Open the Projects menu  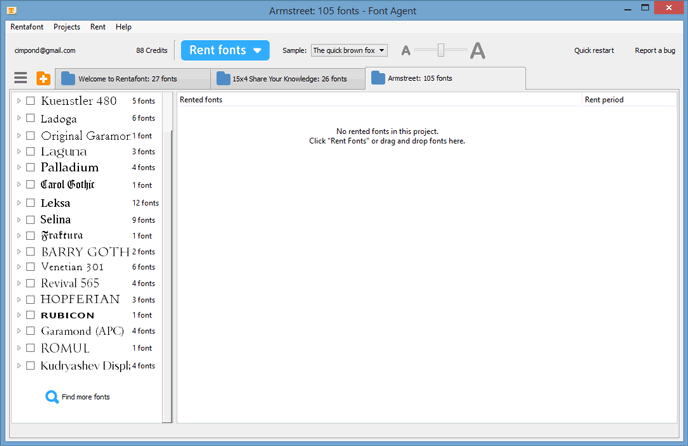pyautogui.click(x=67, y=27)
